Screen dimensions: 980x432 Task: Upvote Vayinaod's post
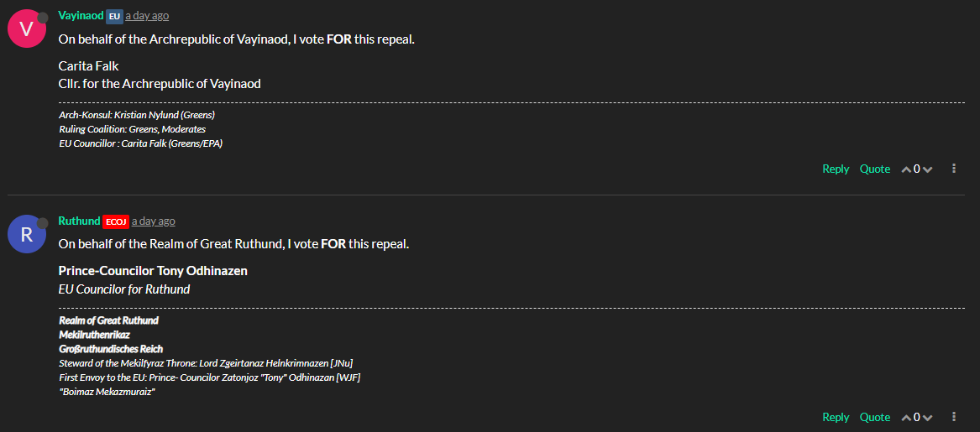click(x=905, y=169)
